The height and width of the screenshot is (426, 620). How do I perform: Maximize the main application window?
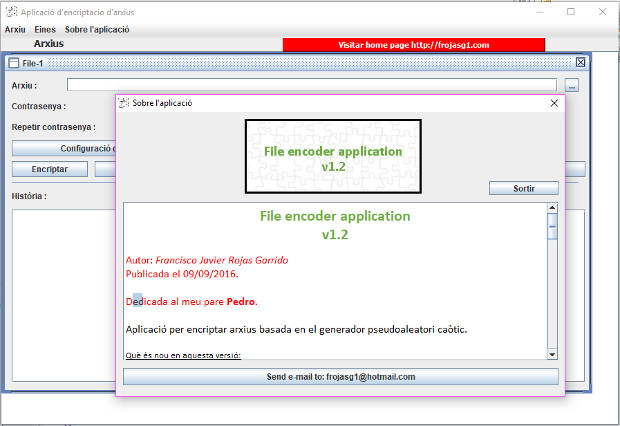pyautogui.click(x=571, y=12)
